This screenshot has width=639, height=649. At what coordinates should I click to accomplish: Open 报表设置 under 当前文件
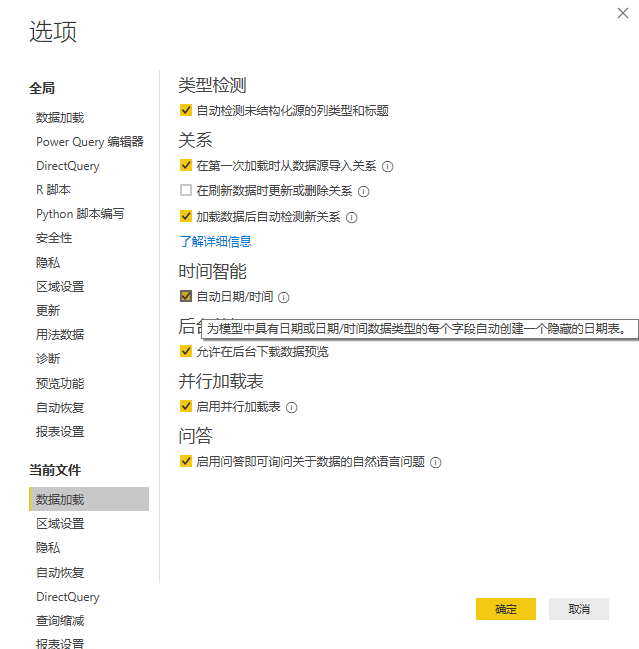click(60, 643)
